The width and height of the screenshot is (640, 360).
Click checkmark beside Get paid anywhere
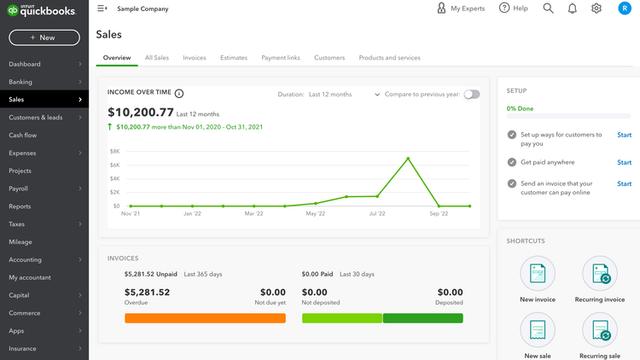512,162
